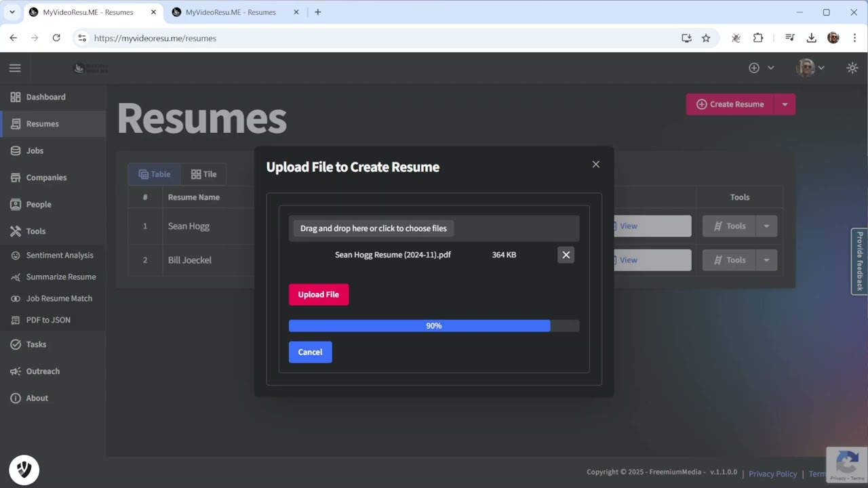Click the Summarize Resume chart icon

point(16,277)
